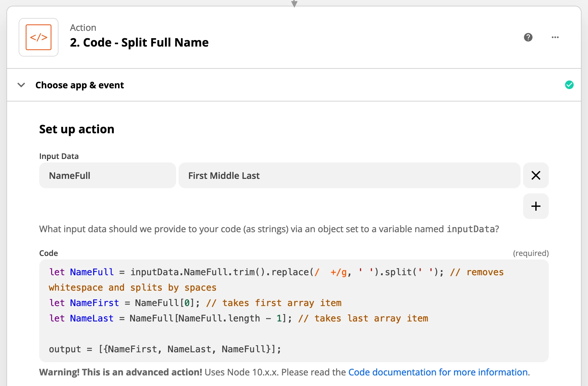Screen dimensions: 588x386
Task: Click inside the NameFull key field
Action: (x=107, y=175)
